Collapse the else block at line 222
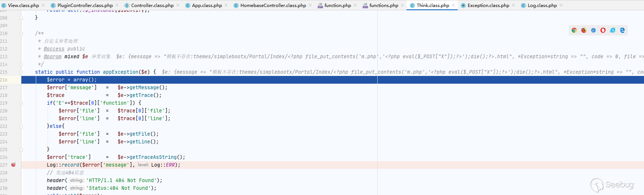644x195 pixels. [21, 126]
